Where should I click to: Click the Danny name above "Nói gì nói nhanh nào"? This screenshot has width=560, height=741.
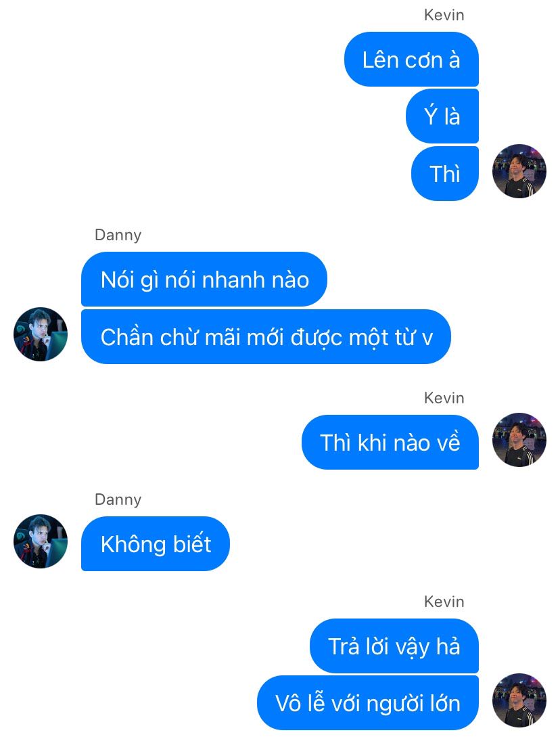(118, 235)
